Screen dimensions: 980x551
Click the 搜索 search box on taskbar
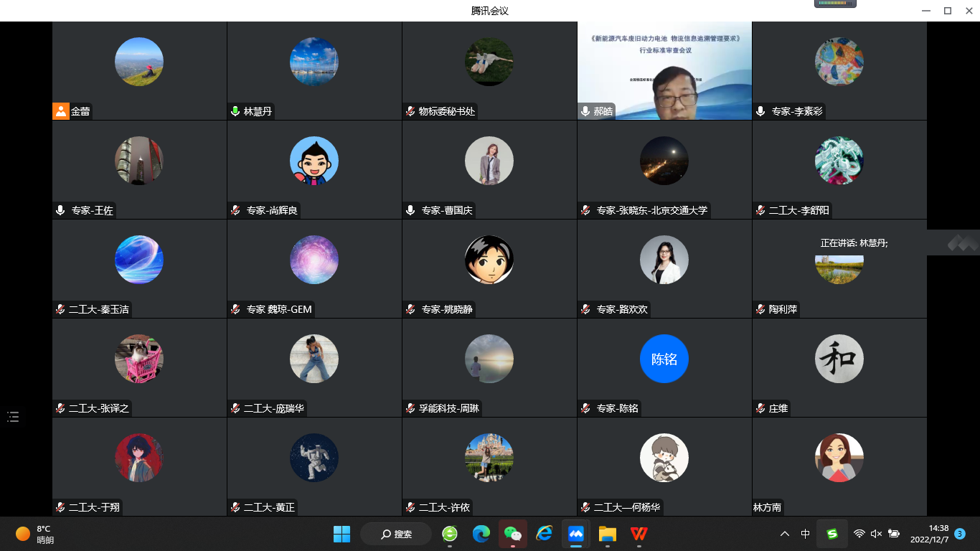tap(396, 534)
